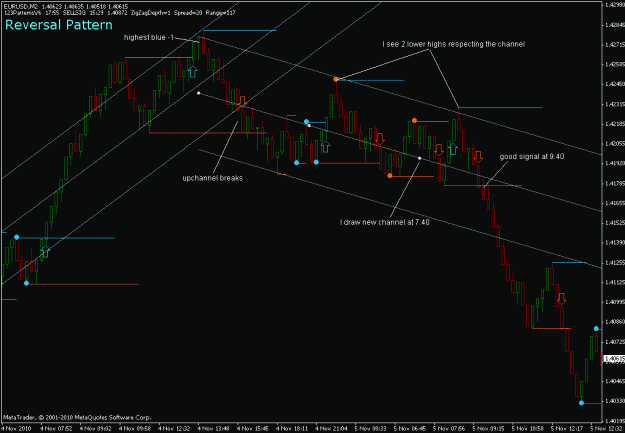Click the "5 Nov 10:58" time label
625x433 pixels.
(x=528, y=429)
